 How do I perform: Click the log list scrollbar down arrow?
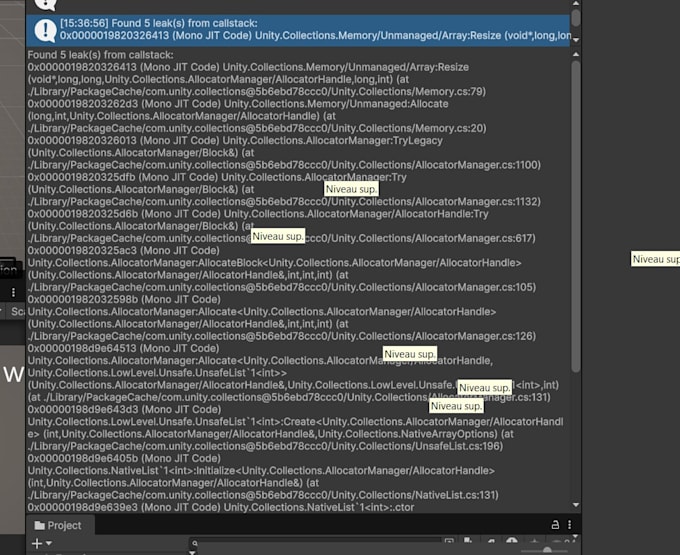click(576, 40)
